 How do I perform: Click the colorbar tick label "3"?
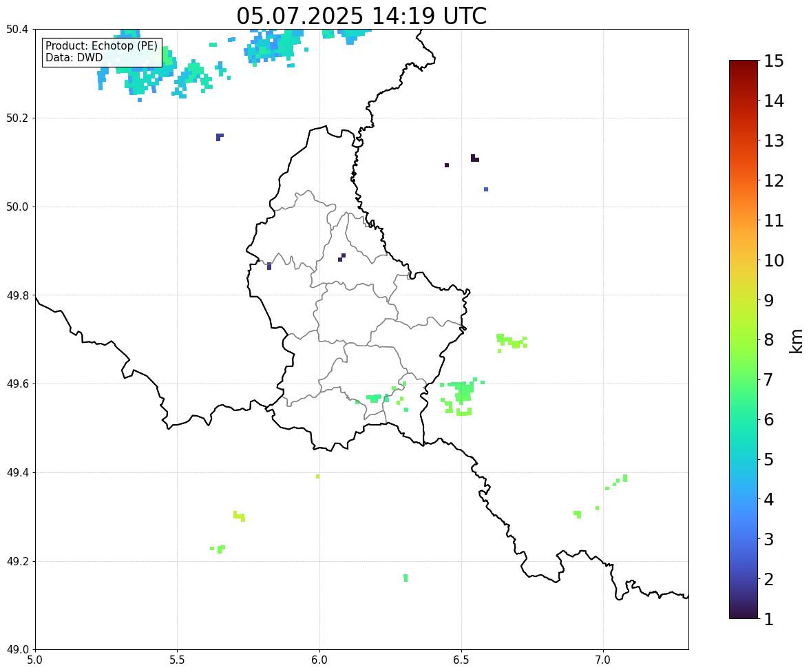[x=769, y=539]
